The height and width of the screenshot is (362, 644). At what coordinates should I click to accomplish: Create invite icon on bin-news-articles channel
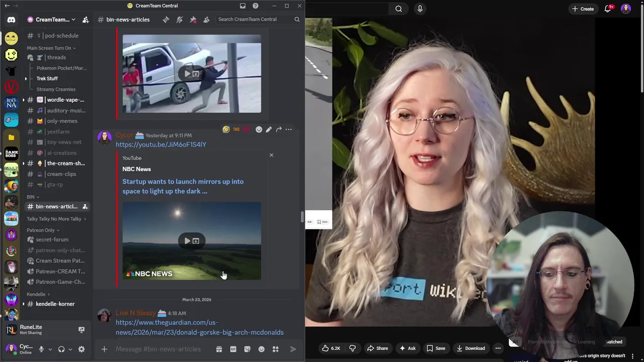point(85,207)
